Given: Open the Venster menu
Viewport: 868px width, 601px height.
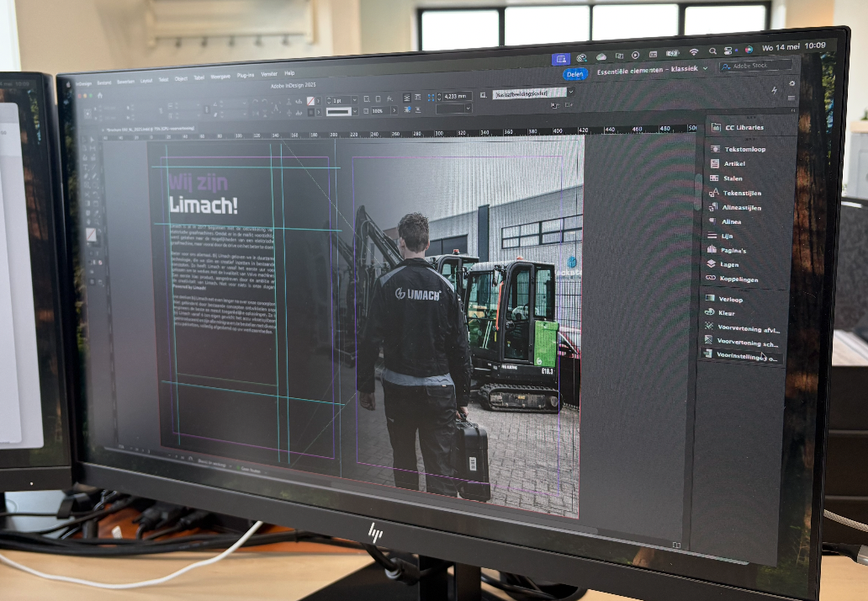Looking at the screenshot, I should 269,74.
